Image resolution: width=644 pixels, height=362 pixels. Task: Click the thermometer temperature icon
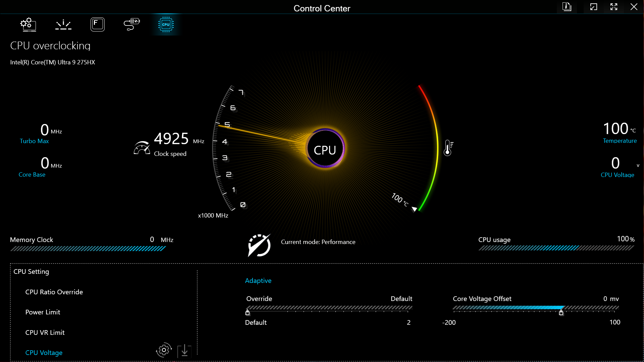pos(448,148)
